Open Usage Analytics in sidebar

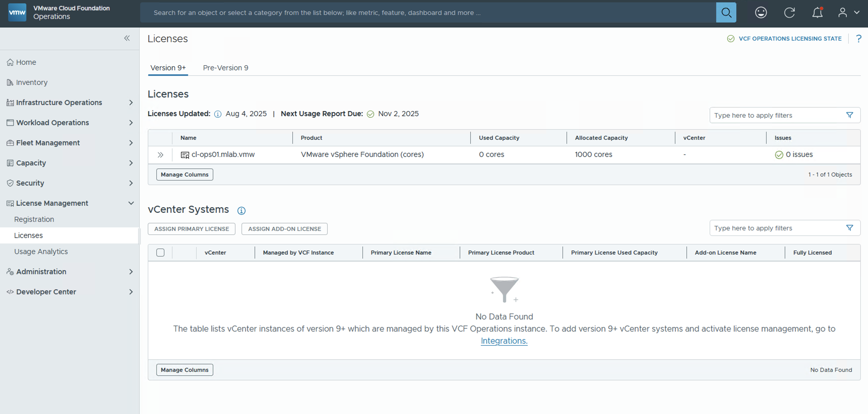coord(41,251)
